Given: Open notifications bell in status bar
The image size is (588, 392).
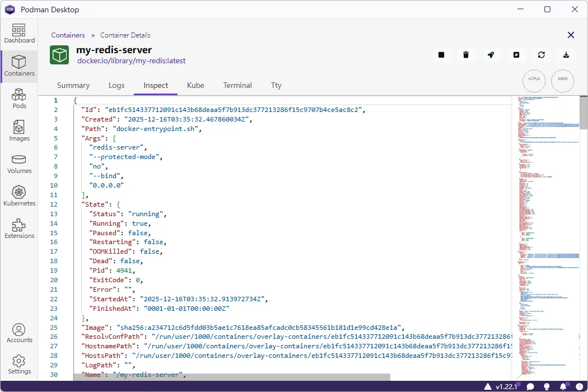Looking at the screenshot, I should 563,386.
